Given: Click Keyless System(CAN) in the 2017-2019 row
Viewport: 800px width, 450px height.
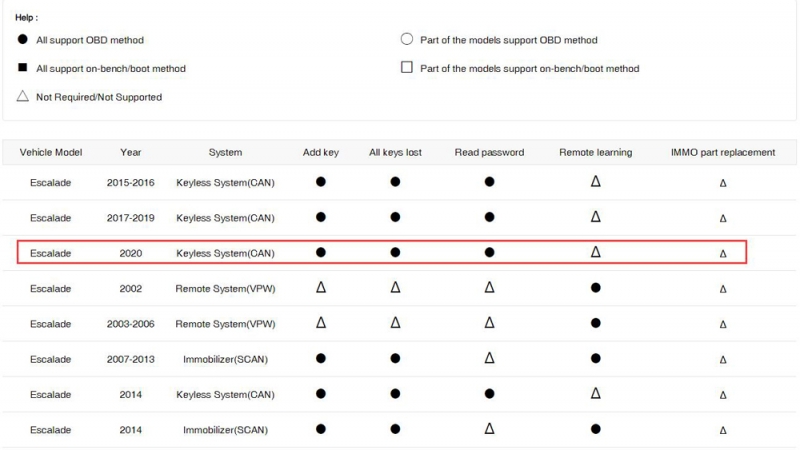Looking at the screenshot, I should click(225, 218).
